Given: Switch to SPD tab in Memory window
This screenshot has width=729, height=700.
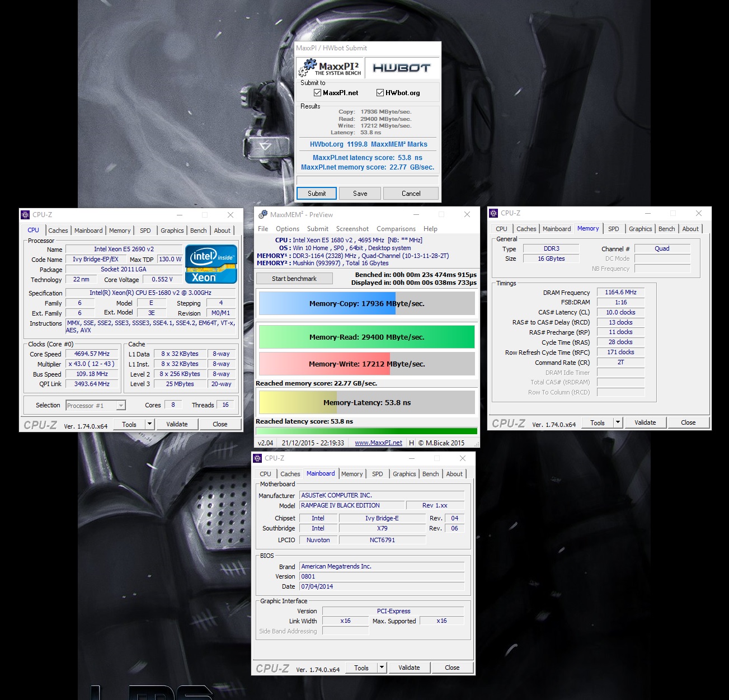Looking at the screenshot, I should [x=614, y=229].
